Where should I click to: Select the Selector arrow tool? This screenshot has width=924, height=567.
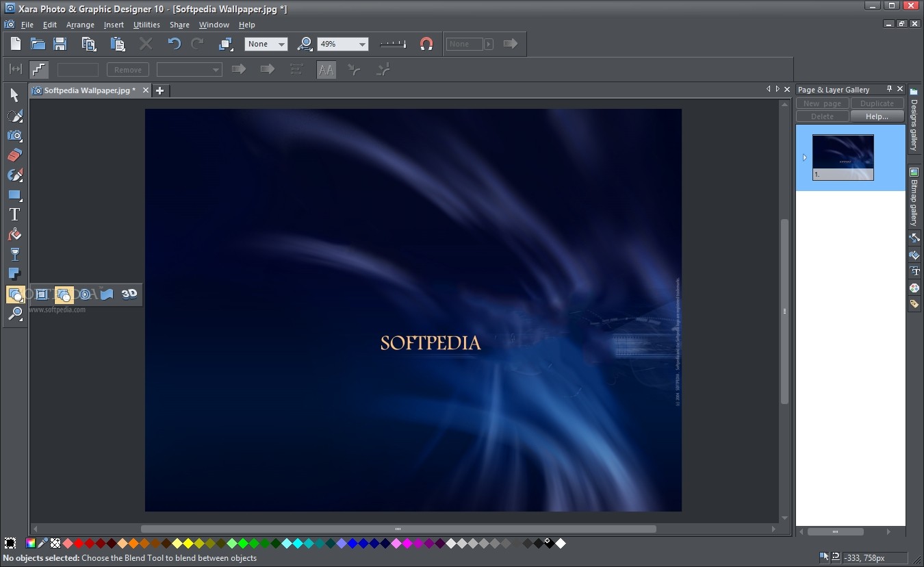click(14, 95)
